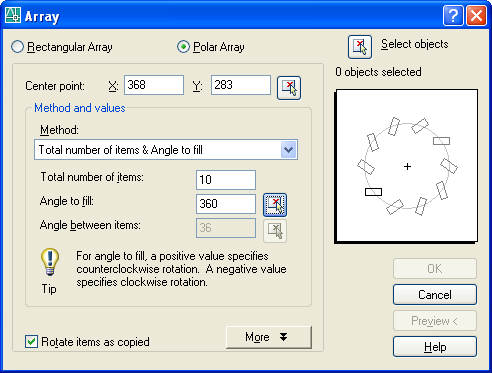The height and width of the screenshot is (373, 492).
Task: Click the Array dialog title bar icon
Action: [x=13, y=15]
